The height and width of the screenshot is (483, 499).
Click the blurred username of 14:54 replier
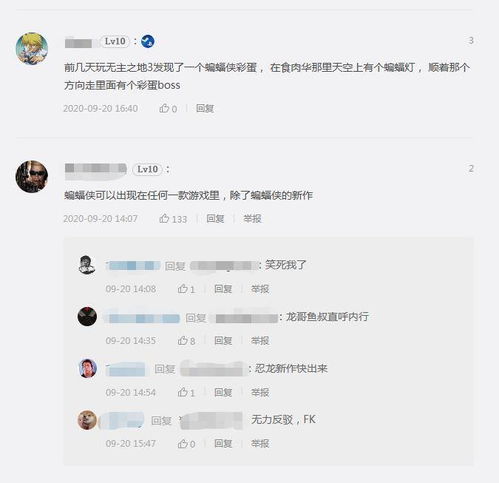[x=126, y=369]
